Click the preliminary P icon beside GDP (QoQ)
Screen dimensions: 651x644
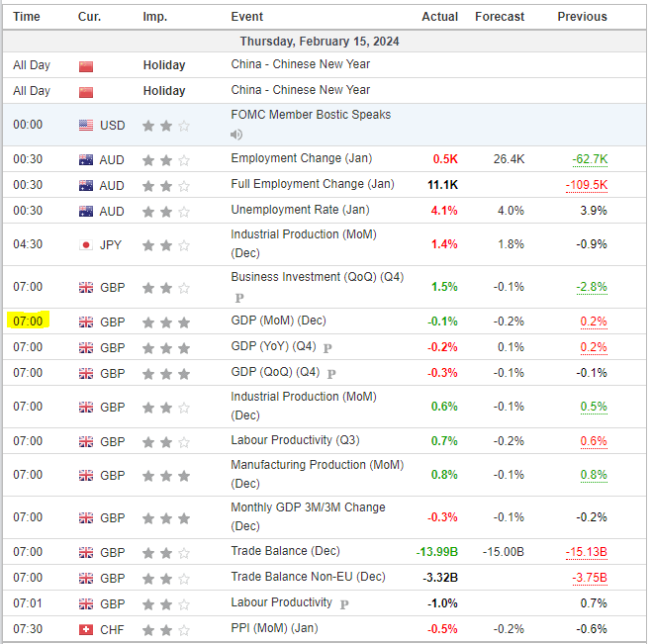tap(331, 374)
